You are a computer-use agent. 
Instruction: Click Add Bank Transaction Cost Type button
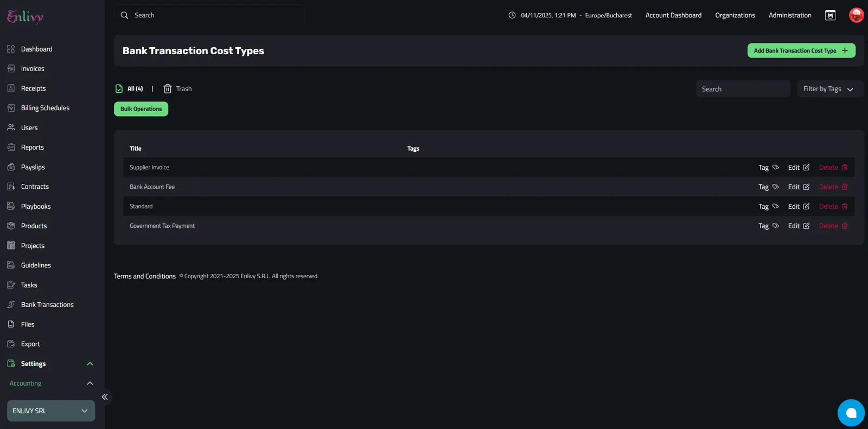coord(801,50)
